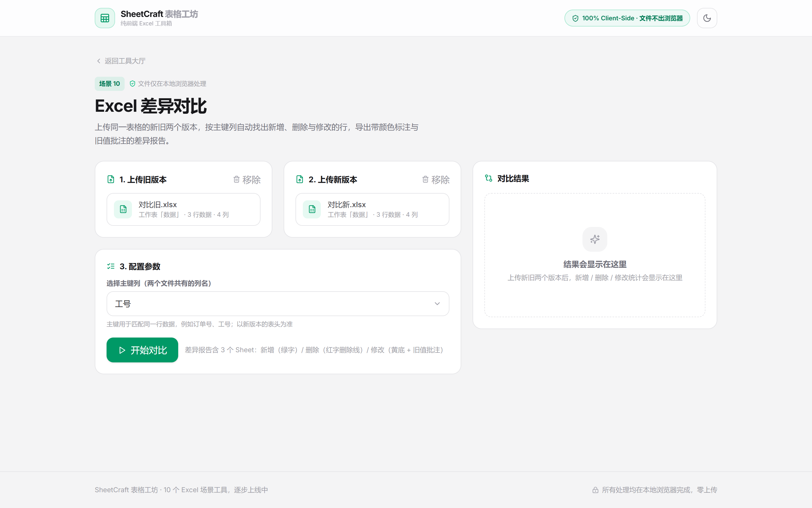Click the upload icon next to 2. 上传新版本
The image size is (812, 508).
point(300,179)
